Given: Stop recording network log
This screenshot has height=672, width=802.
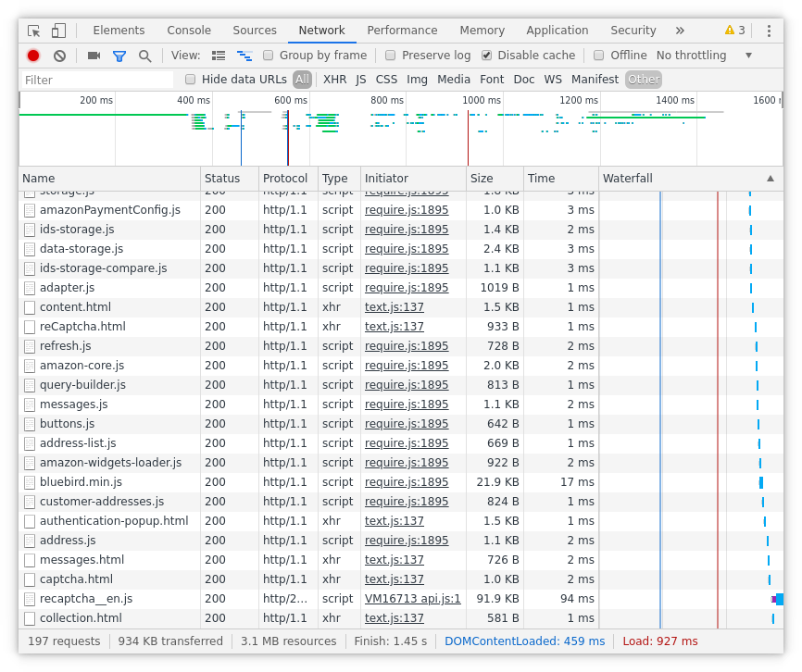Looking at the screenshot, I should [x=32, y=56].
